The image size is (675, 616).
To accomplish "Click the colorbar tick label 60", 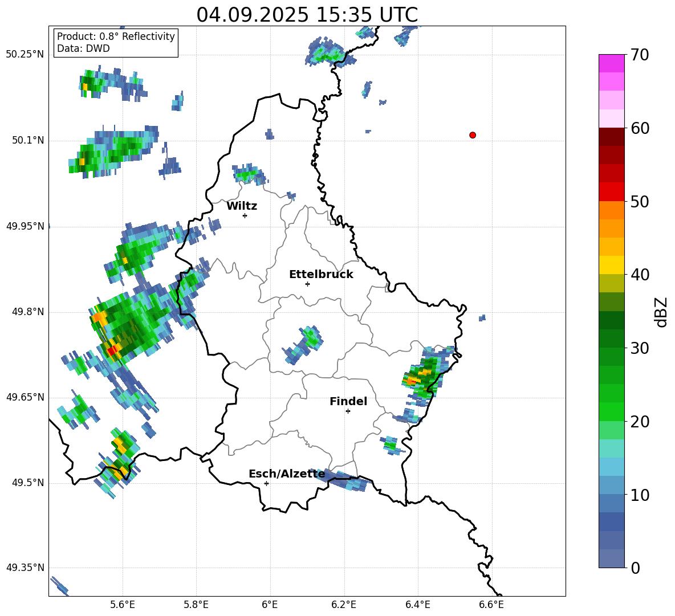I will click(x=640, y=128).
